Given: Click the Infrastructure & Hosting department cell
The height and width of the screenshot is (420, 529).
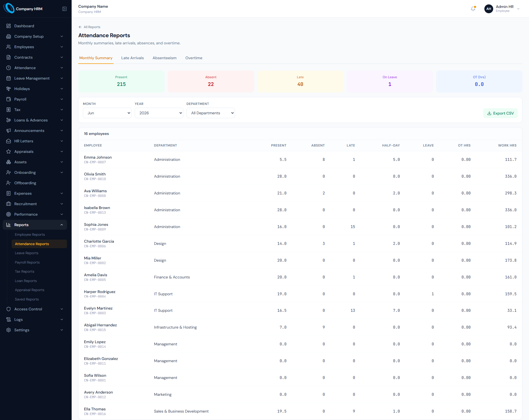Looking at the screenshot, I should coord(175,327).
